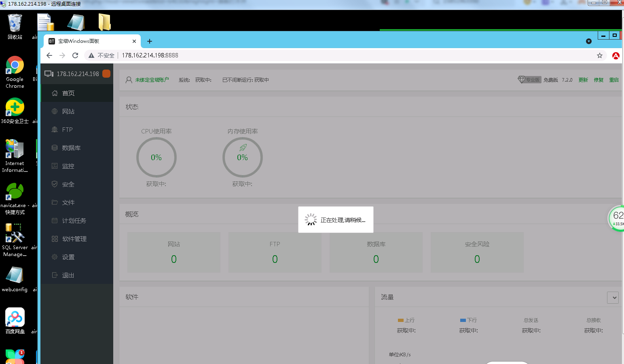
Task: Click the 设置 gear icon in sidebar
Action: [x=55, y=257]
